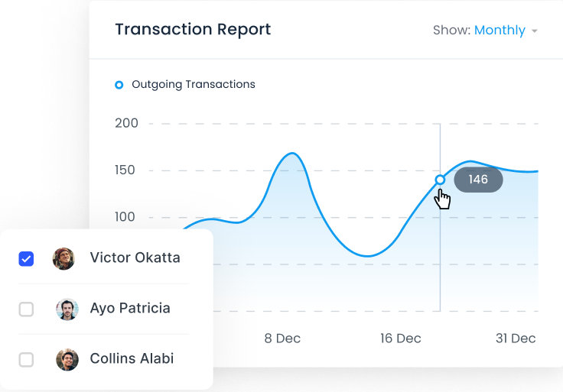Click the Outgoing Transactions legend dot
The width and height of the screenshot is (563, 392).
pyautogui.click(x=119, y=85)
